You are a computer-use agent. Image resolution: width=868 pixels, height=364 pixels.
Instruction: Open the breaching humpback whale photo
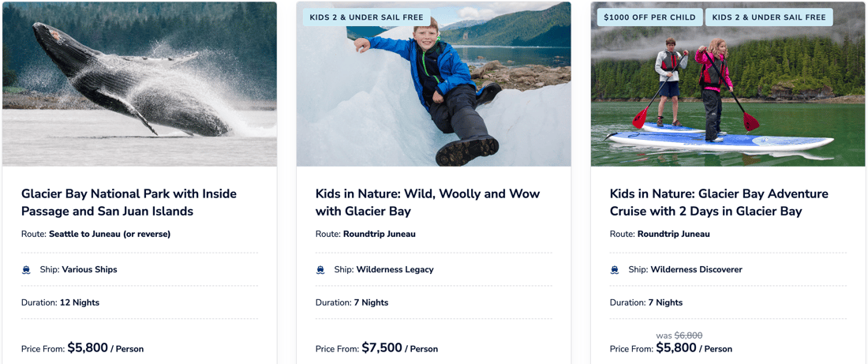(x=140, y=84)
